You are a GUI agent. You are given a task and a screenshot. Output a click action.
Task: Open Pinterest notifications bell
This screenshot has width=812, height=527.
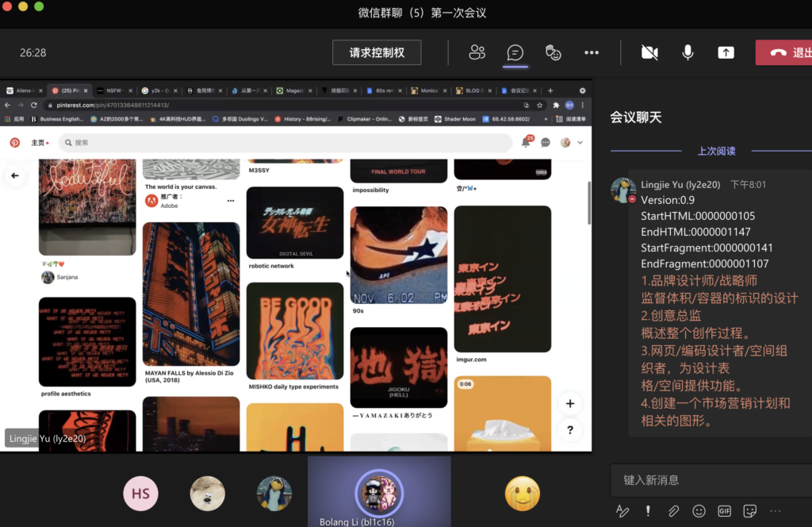(527, 142)
